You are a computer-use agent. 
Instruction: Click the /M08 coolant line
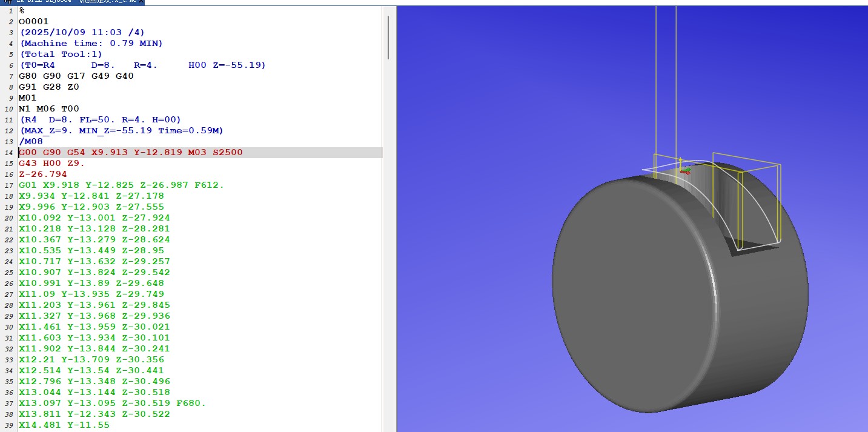tap(30, 142)
